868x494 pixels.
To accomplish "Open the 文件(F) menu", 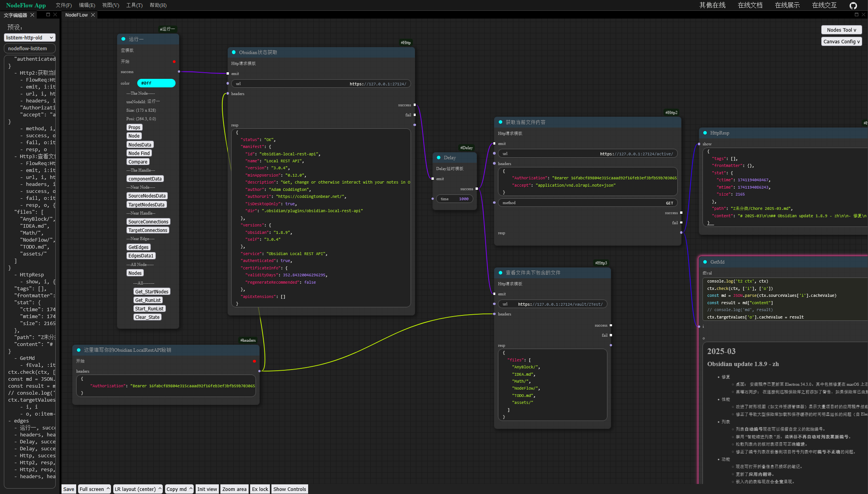I will click(64, 5).
